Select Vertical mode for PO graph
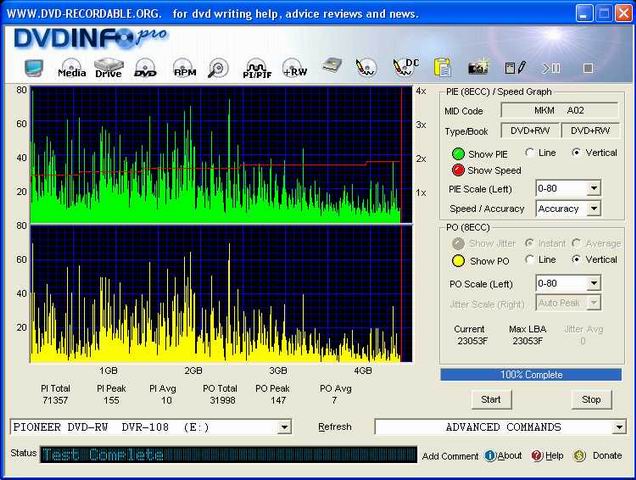636x480 pixels. (x=576, y=259)
